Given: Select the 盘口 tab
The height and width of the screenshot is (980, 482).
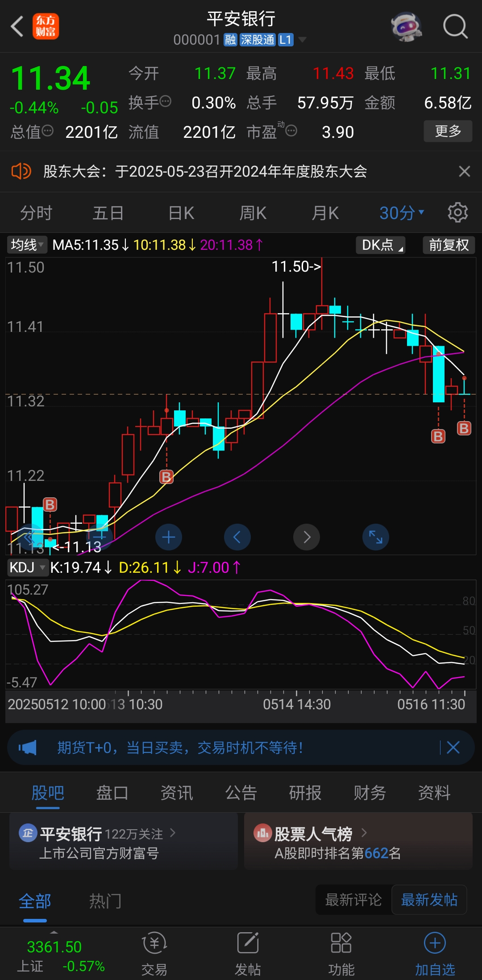Looking at the screenshot, I should [112, 793].
